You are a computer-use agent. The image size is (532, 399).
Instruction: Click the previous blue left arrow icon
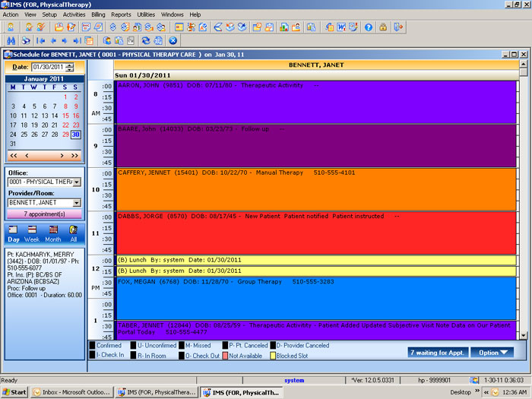pos(53,41)
